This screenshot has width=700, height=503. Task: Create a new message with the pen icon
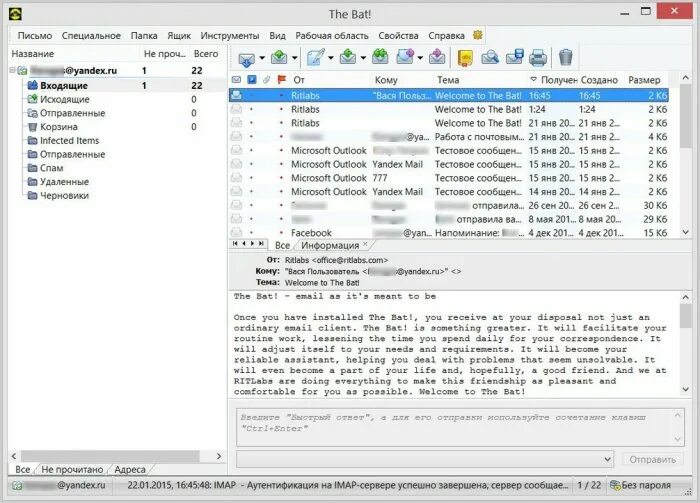coord(316,57)
